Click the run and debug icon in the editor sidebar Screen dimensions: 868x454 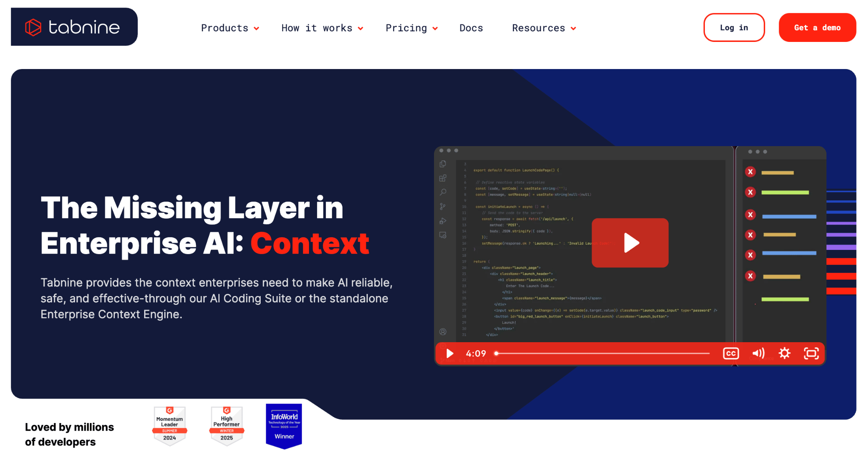[x=443, y=221]
